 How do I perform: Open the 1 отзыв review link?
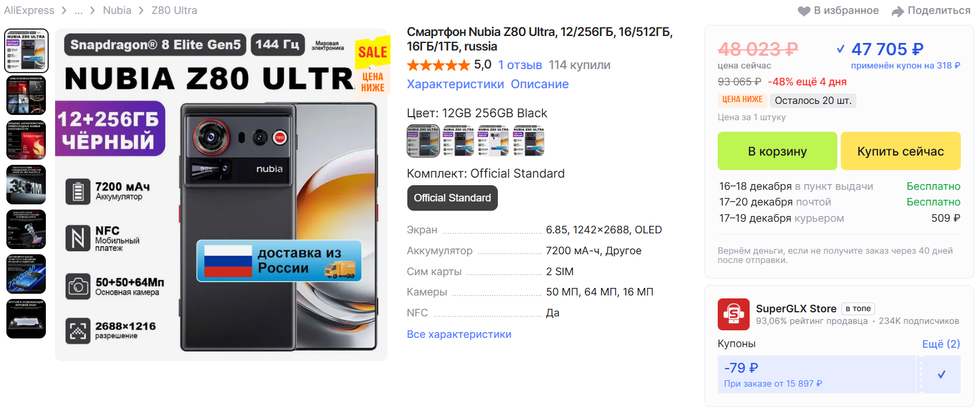pos(520,65)
